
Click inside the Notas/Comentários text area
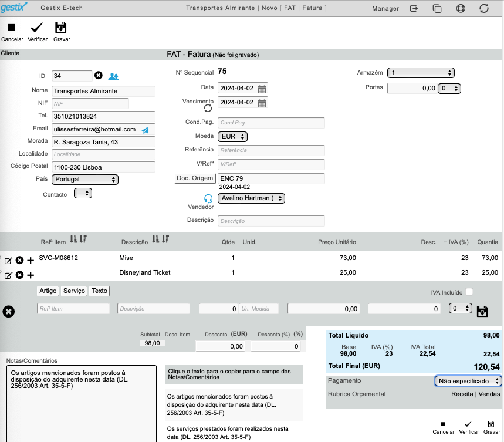pos(82,404)
